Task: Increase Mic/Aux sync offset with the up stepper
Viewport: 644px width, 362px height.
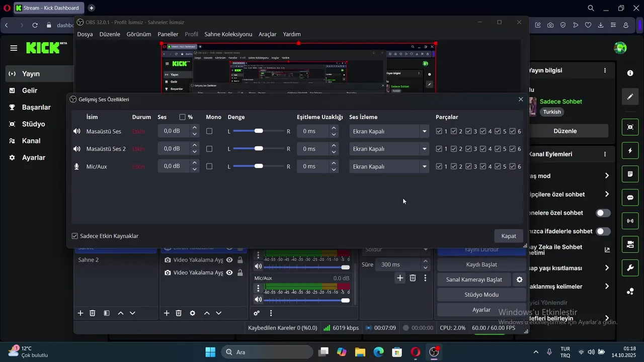Action: point(334,163)
